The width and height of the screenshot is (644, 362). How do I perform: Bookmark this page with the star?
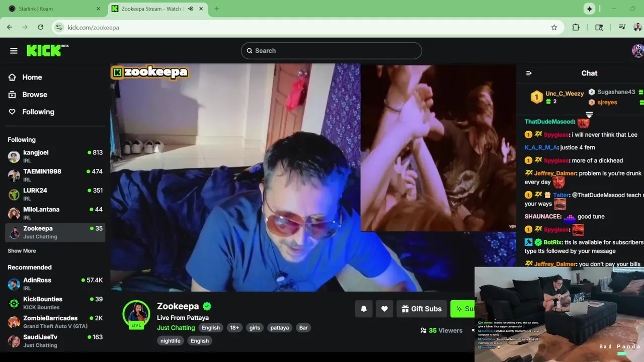pos(554,27)
